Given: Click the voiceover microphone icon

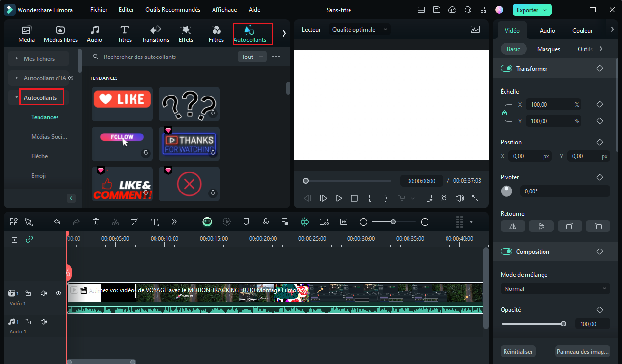Looking at the screenshot, I should pos(266,222).
